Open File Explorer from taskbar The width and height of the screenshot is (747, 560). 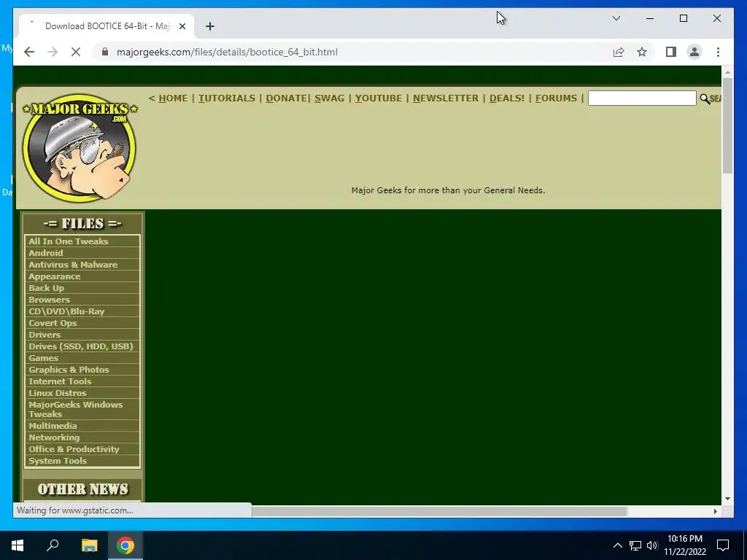coord(89,545)
